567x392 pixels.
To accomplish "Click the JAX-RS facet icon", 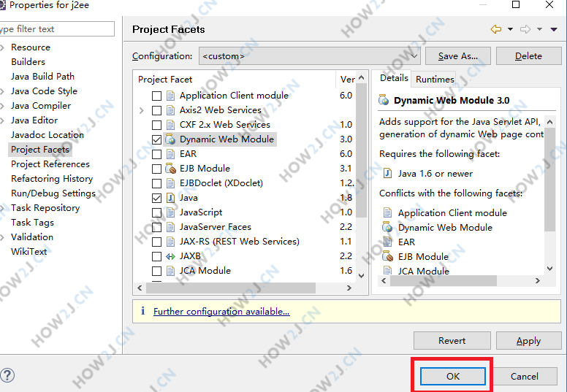I will [x=170, y=242].
